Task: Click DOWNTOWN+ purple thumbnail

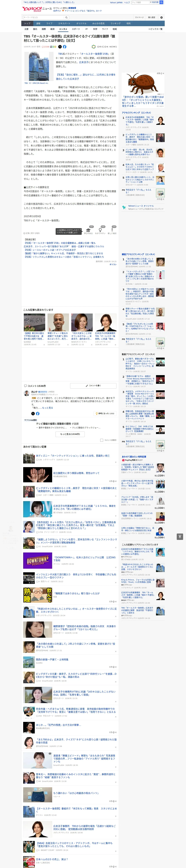Action: pos(38,560)
